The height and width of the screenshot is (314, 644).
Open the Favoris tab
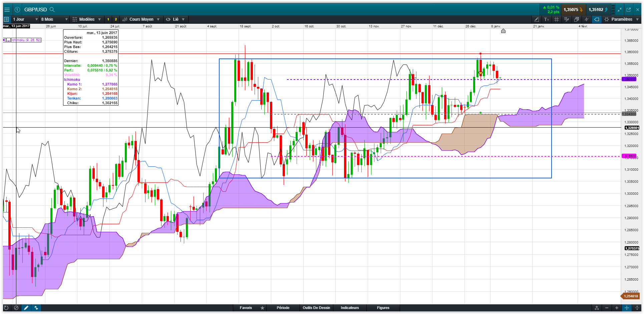(246, 308)
